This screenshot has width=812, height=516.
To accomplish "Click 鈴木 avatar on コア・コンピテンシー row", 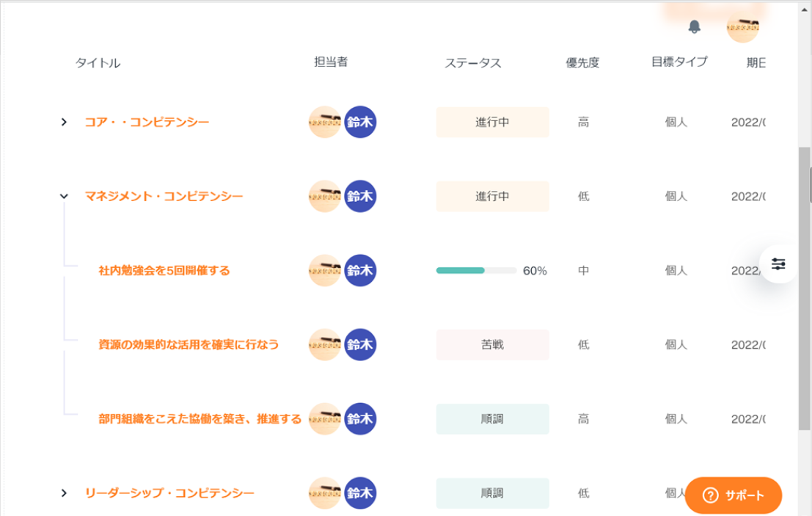I will (x=360, y=122).
